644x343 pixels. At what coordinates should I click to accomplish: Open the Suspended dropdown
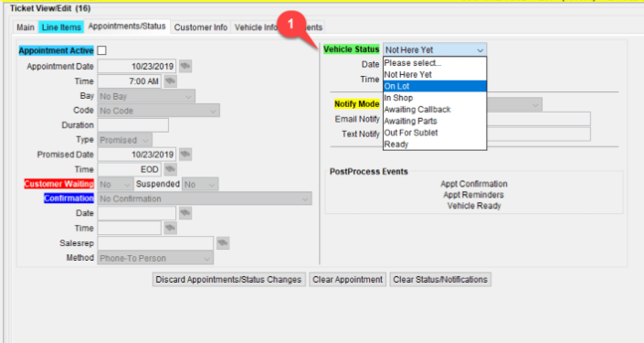pos(200,184)
